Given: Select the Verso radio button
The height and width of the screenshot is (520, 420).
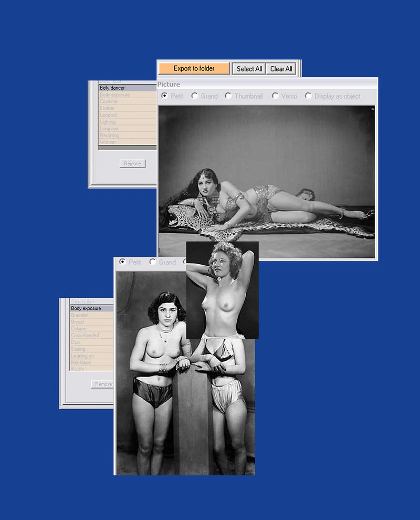Looking at the screenshot, I should coord(275,96).
